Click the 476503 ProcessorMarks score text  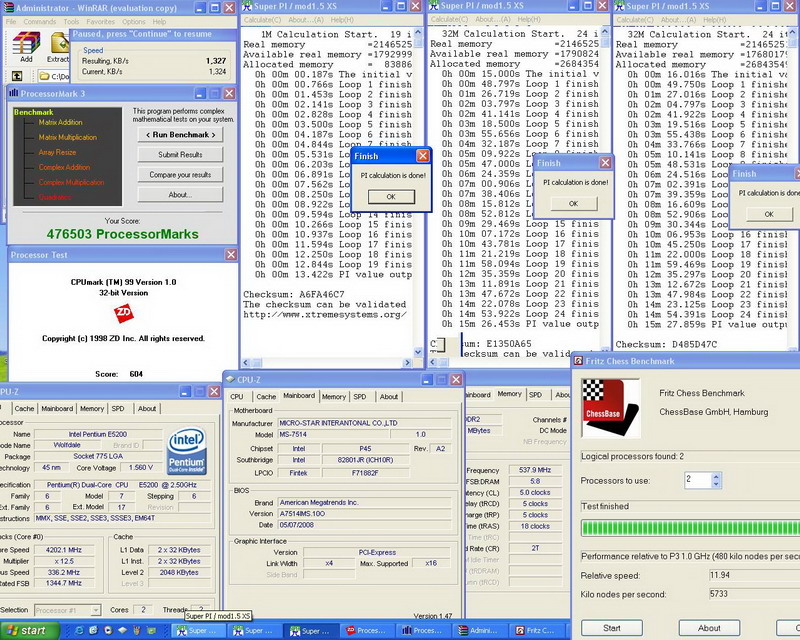(x=122, y=234)
